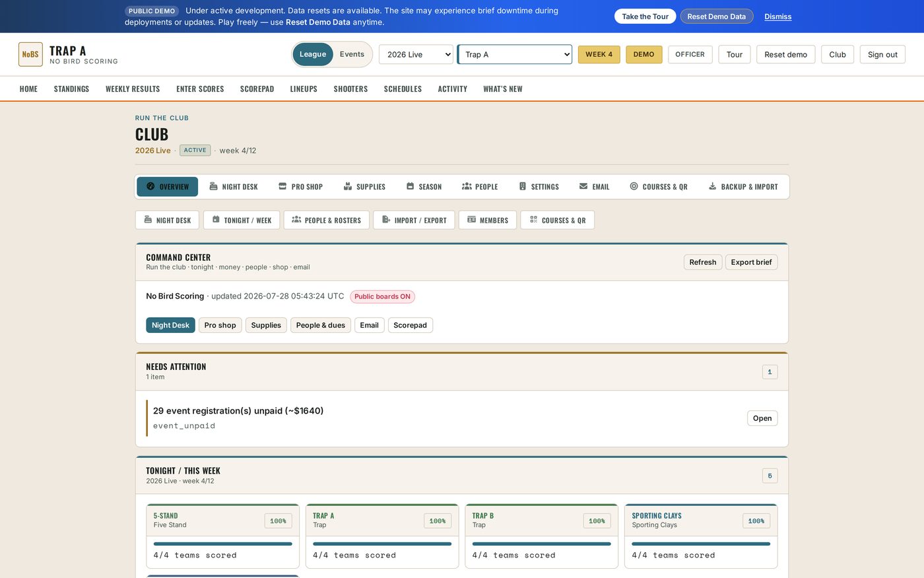Click the People & Rosters icon
The height and width of the screenshot is (578, 924).
pyautogui.click(x=296, y=219)
